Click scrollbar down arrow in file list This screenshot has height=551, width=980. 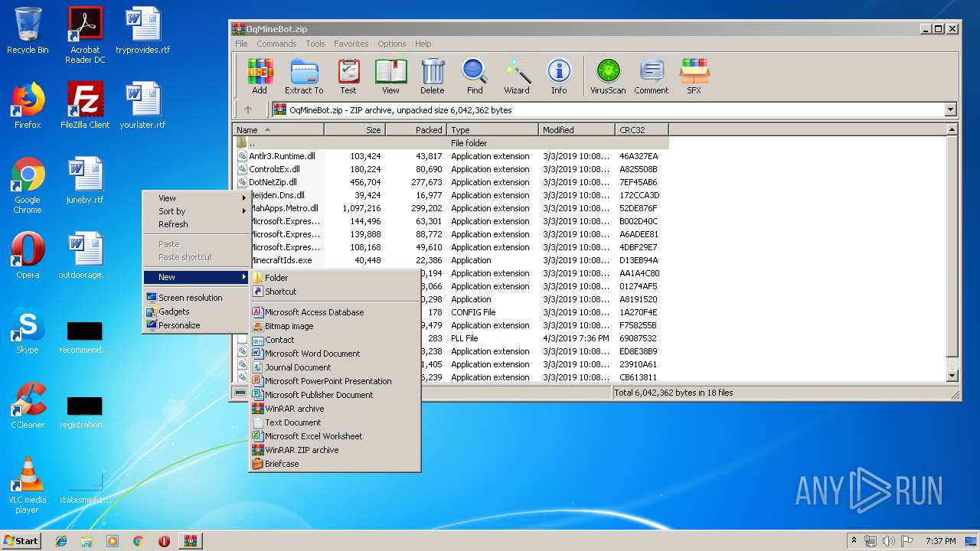click(x=952, y=376)
